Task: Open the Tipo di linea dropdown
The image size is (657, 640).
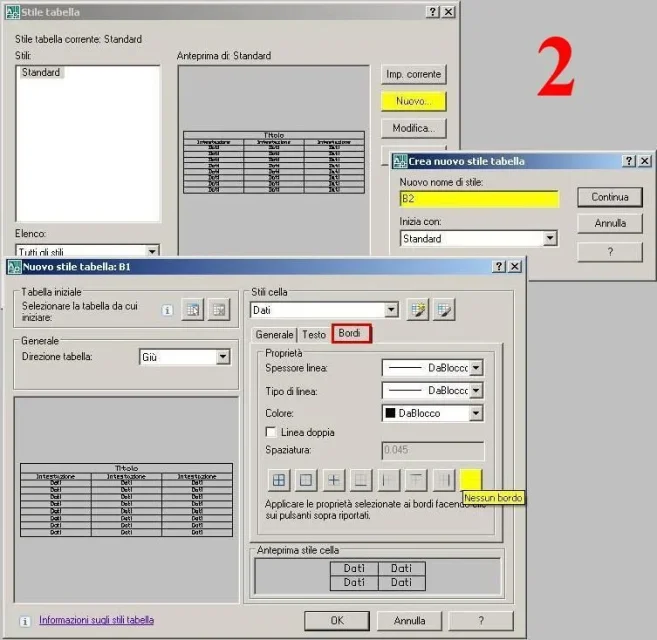Action: pyautogui.click(x=476, y=390)
